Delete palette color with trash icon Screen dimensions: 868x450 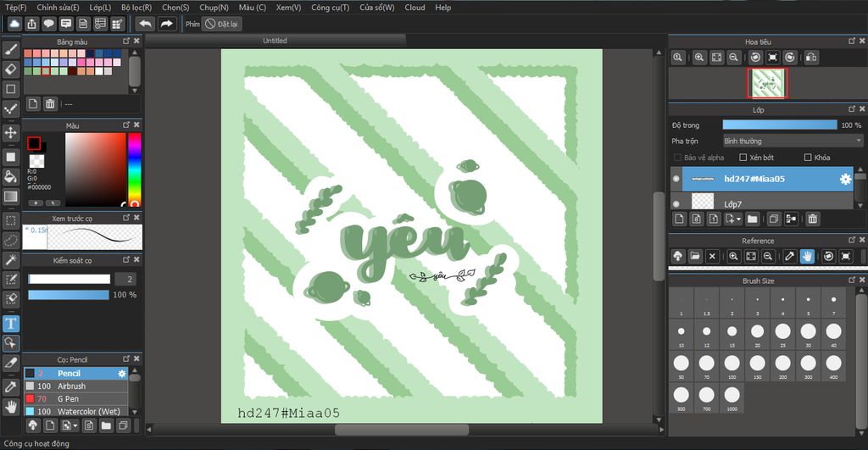tap(50, 103)
